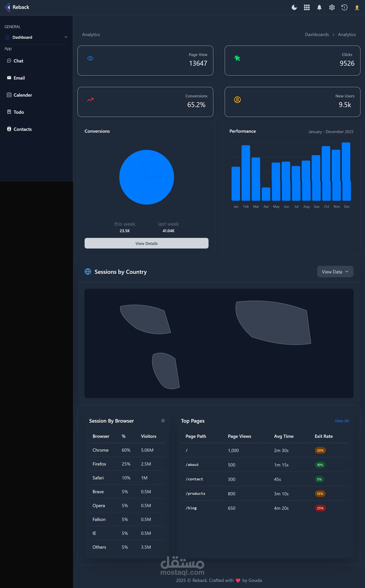Open the history icon in the top bar

344,7
